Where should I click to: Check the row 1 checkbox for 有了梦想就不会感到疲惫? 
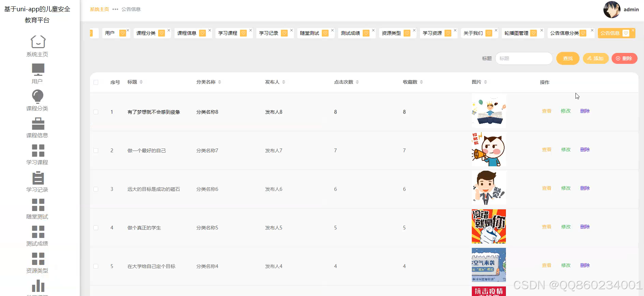point(96,112)
